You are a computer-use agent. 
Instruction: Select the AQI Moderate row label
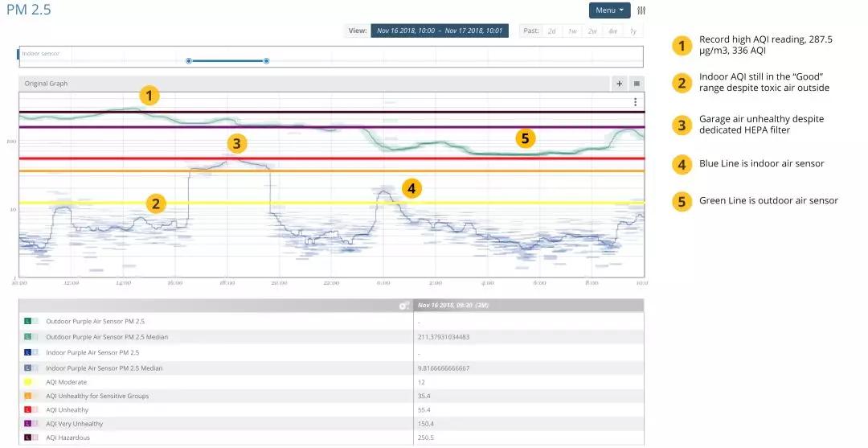[x=67, y=382]
